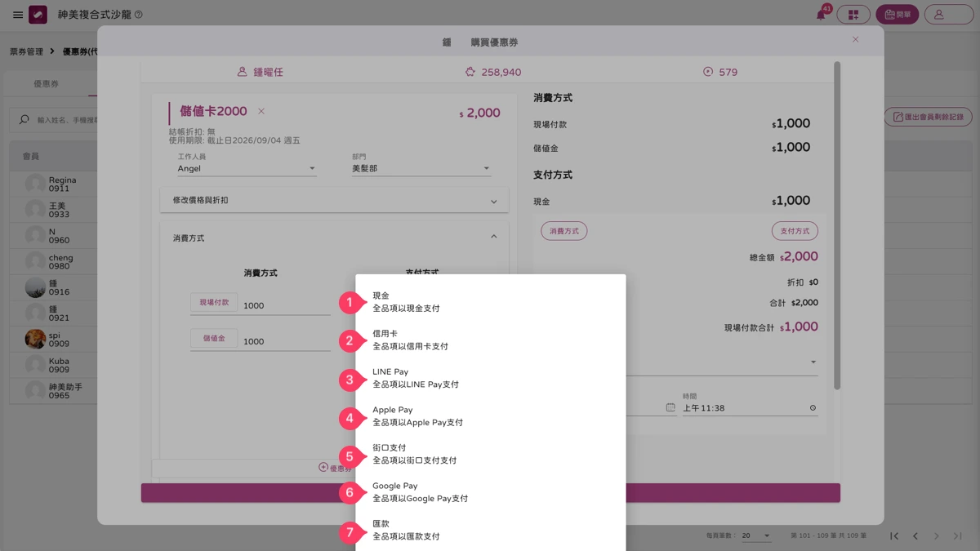
Task: Select 現金 payment option
Action: point(491,302)
